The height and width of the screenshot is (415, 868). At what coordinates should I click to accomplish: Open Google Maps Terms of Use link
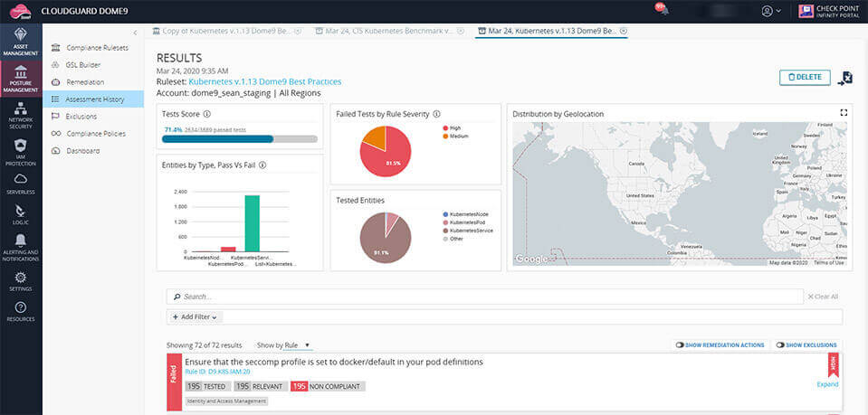click(x=829, y=263)
